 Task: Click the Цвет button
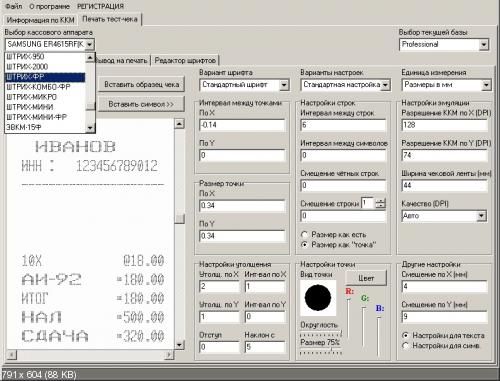tap(366, 278)
